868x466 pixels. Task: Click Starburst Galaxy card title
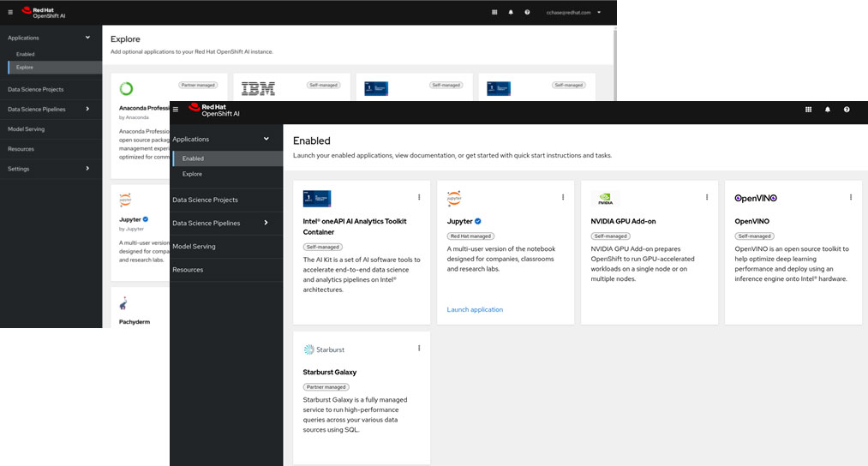point(330,372)
